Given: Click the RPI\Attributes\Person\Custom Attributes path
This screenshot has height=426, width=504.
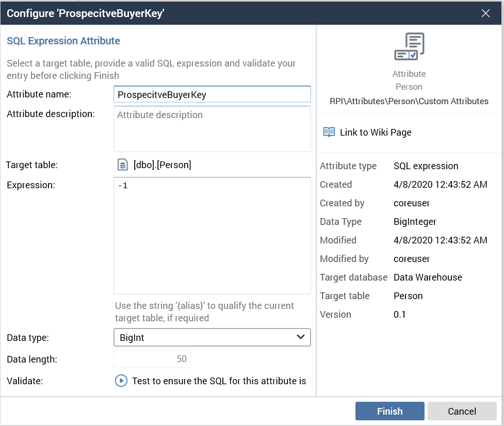Looking at the screenshot, I should click(x=409, y=101).
